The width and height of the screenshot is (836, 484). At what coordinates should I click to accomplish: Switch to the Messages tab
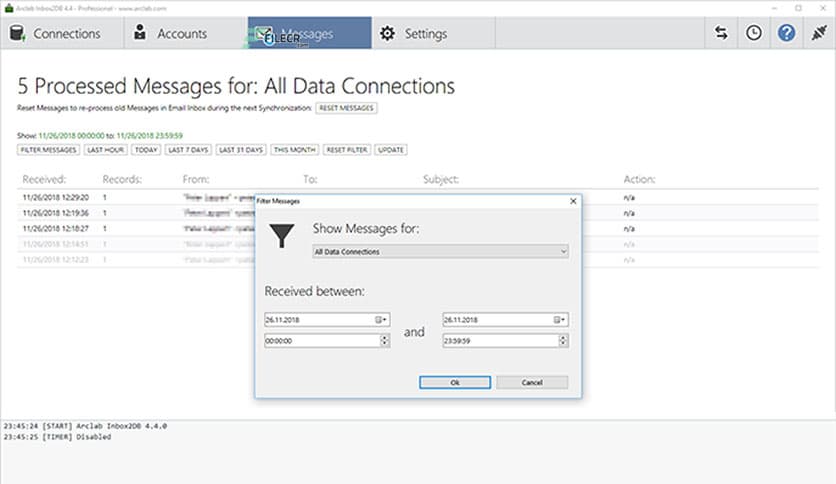point(310,33)
